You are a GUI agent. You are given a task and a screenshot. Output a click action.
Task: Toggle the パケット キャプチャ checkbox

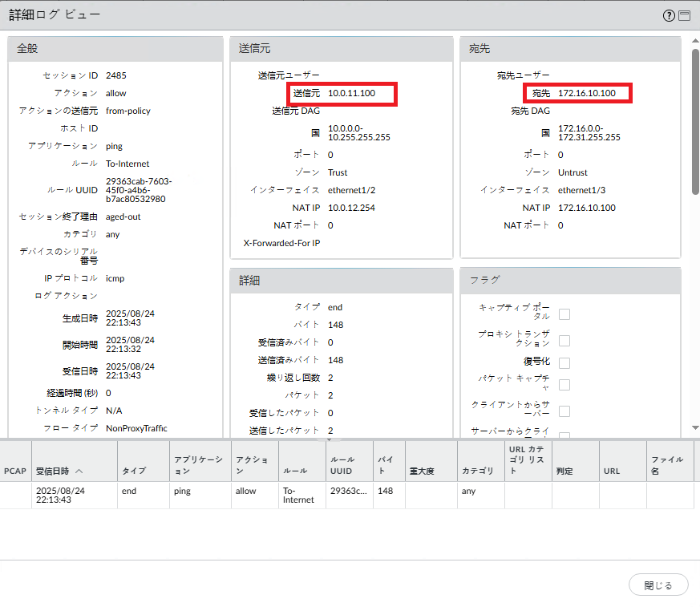(x=564, y=385)
